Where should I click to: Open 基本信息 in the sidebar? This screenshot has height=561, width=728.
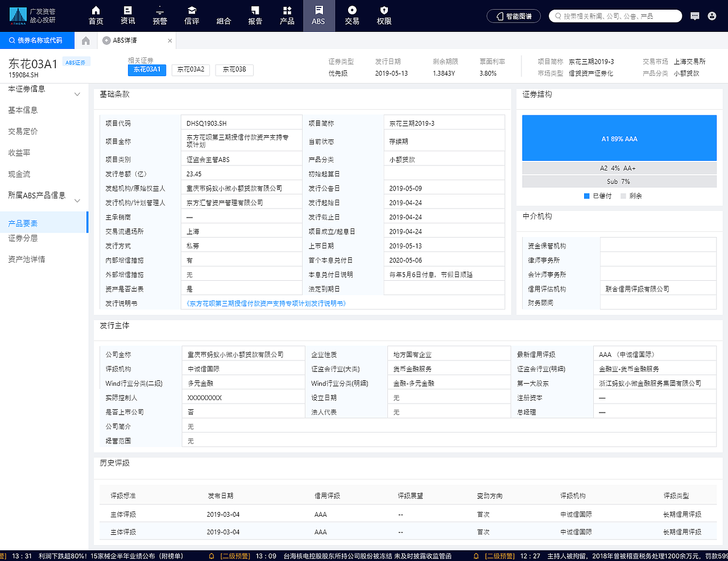pyautogui.click(x=23, y=110)
